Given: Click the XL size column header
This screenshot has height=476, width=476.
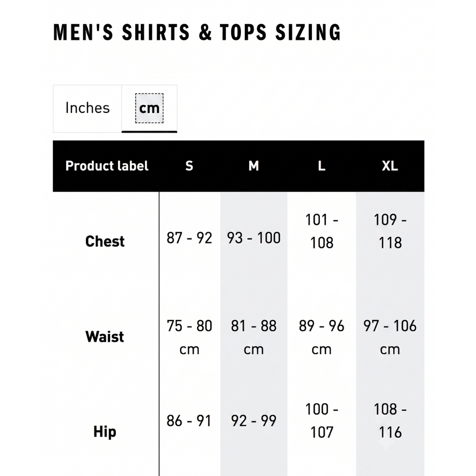Looking at the screenshot, I should [x=390, y=166].
